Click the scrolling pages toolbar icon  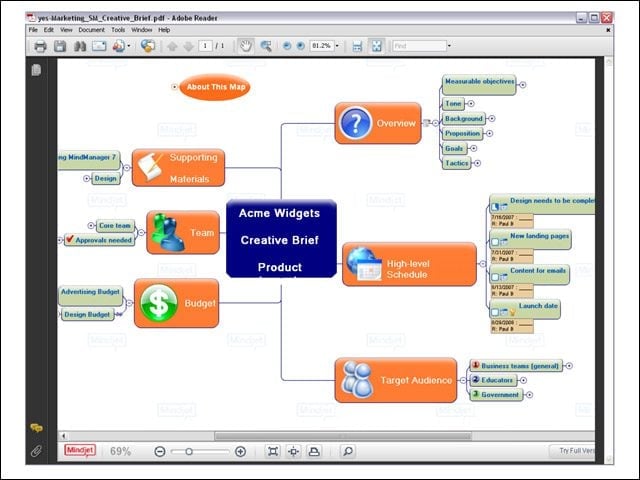click(x=357, y=46)
